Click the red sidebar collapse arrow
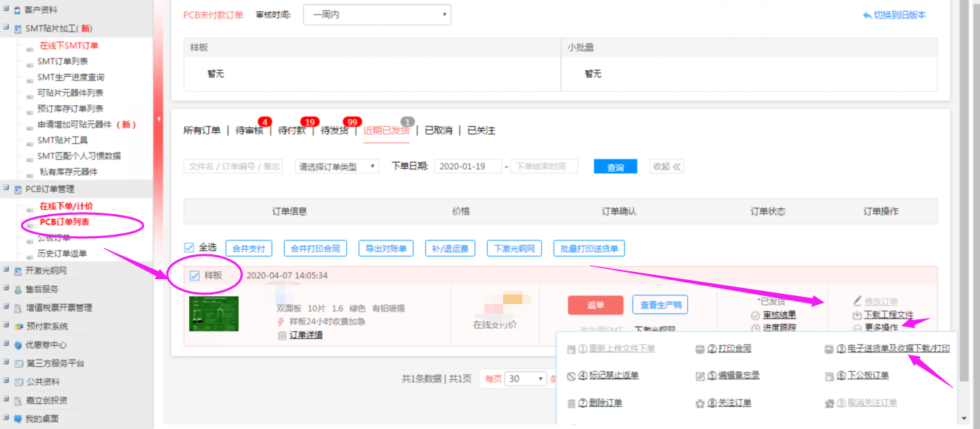This screenshot has width=980, height=429. (x=158, y=119)
